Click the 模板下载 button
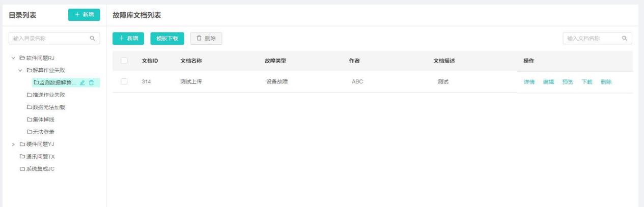The image size is (644, 207). pos(167,38)
